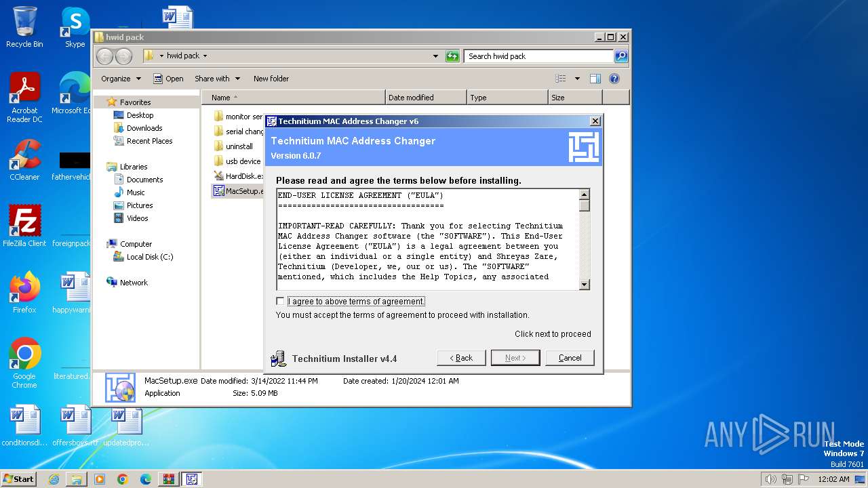
Task: Select the HardDisk.exe file
Action: pos(238,176)
